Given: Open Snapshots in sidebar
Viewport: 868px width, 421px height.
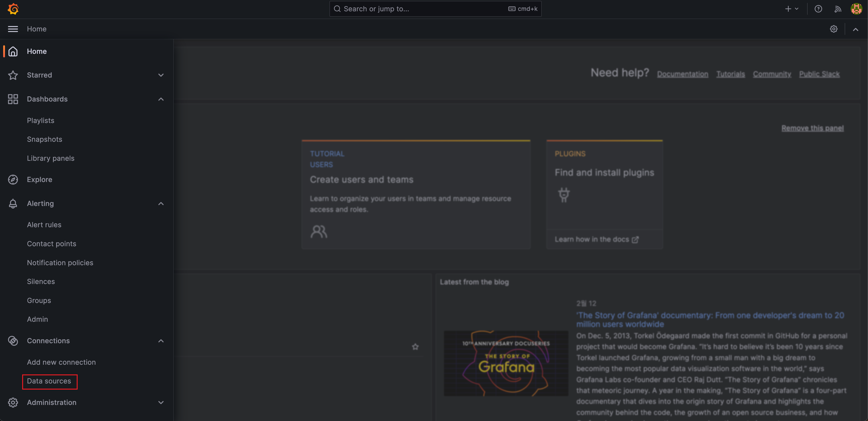Looking at the screenshot, I should pos(45,140).
